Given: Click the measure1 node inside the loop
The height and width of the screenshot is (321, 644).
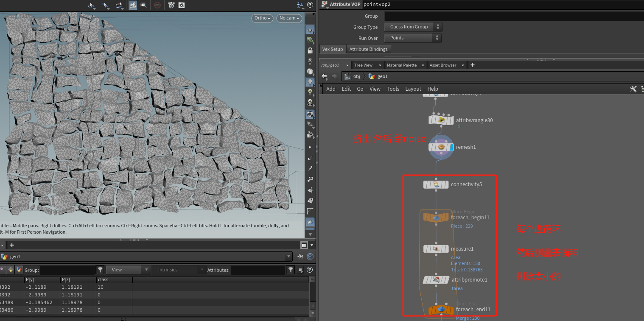Looking at the screenshot, I should [x=436, y=248].
